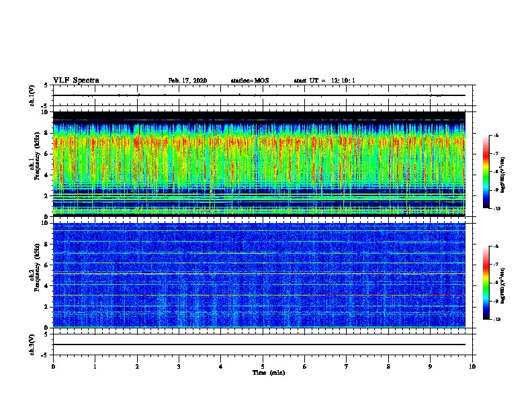Screen dimensions: 532x411
Task: Click the ch.2 "Frequency (kHz)" axis label
Action: [x=38, y=267]
